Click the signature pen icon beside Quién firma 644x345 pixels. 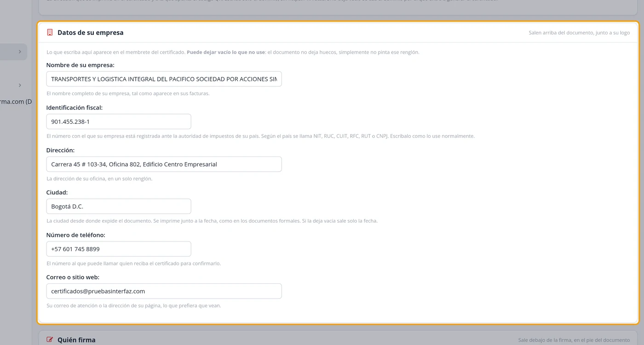tap(50, 340)
